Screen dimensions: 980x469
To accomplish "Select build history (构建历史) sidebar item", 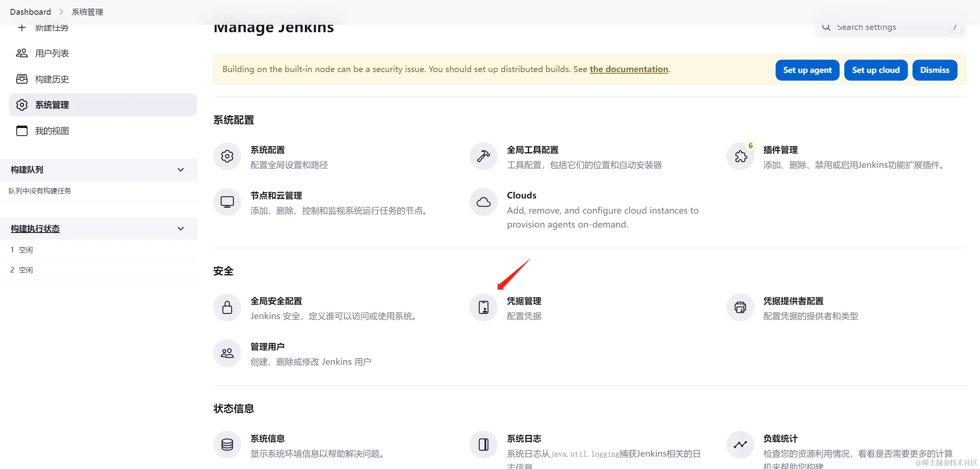I will click(x=52, y=79).
